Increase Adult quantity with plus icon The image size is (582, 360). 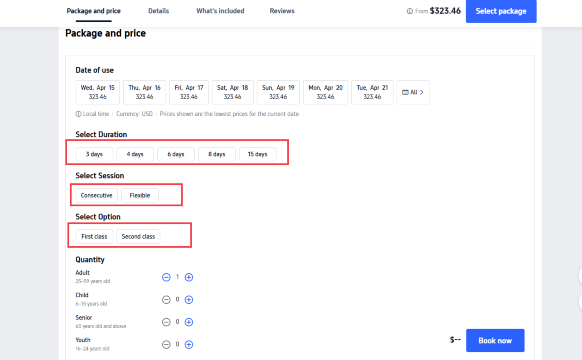189,277
